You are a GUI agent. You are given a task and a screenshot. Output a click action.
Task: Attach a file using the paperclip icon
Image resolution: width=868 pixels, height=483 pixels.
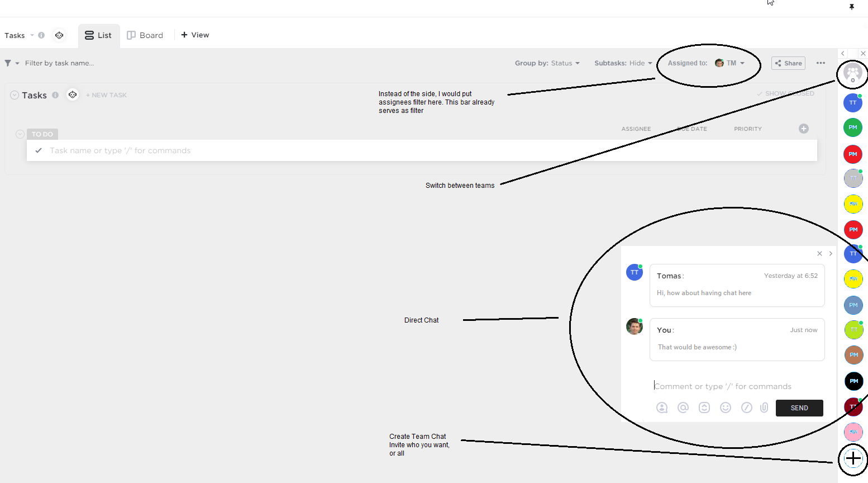(x=764, y=408)
